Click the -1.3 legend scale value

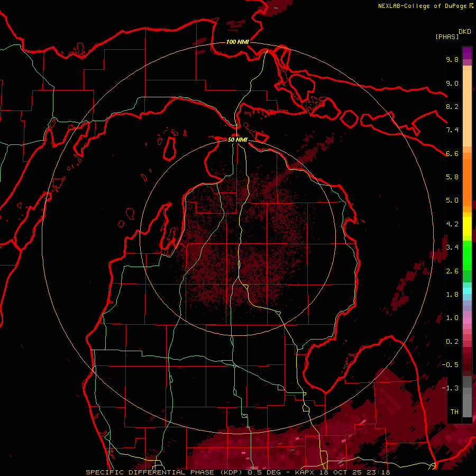click(450, 388)
